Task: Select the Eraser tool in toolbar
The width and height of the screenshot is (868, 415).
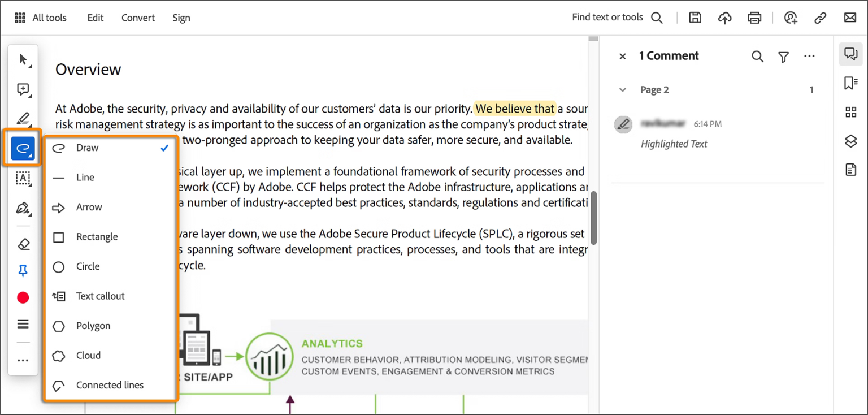Action: tap(23, 244)
